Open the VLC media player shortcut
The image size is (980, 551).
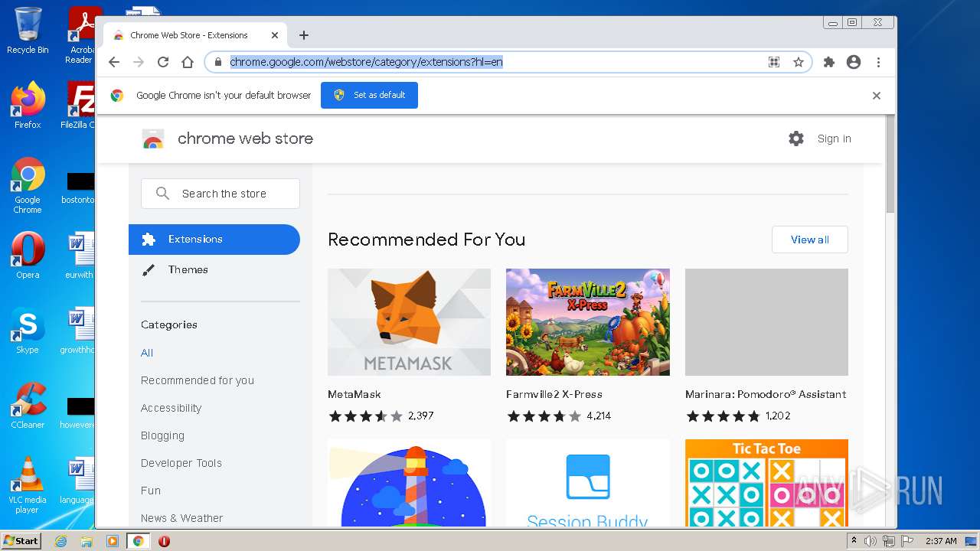28,485
